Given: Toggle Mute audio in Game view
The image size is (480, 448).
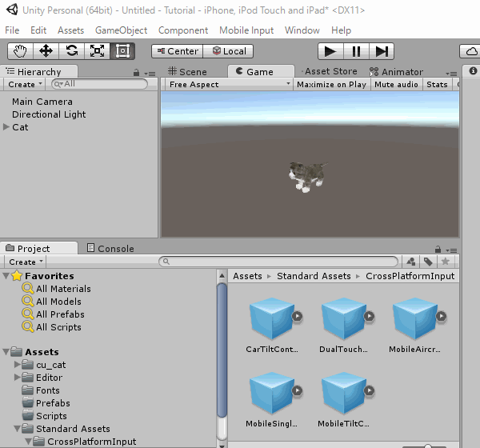Looking at the screenshot, I should tap(397, 85).
